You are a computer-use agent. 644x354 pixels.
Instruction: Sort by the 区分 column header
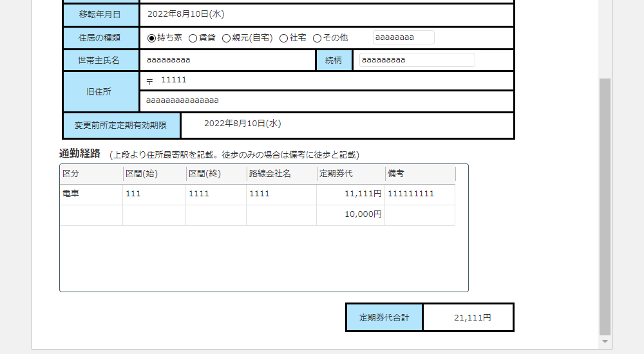[91, 174]
